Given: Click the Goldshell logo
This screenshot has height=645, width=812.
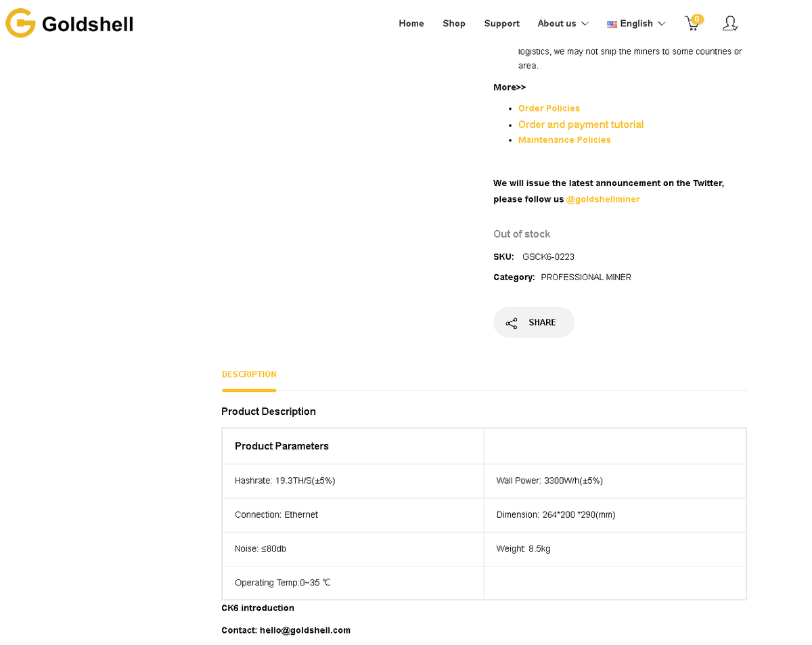Looking at the screenshot, I should [70, 24].
